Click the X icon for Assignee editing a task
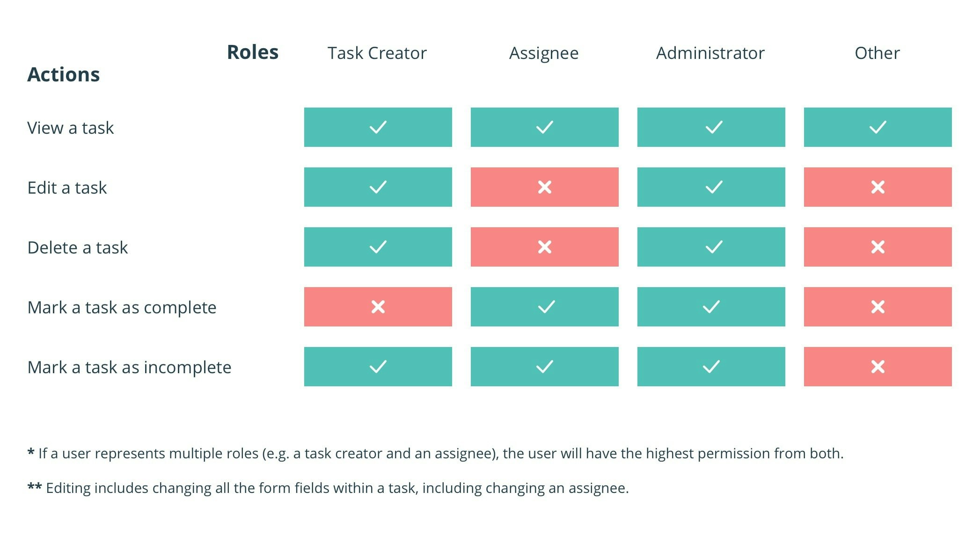 544,187
